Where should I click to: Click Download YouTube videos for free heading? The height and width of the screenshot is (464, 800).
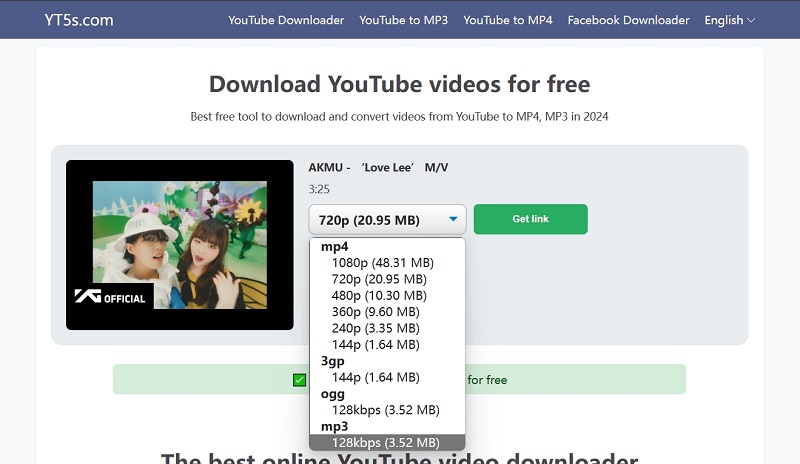coord(399,84)
